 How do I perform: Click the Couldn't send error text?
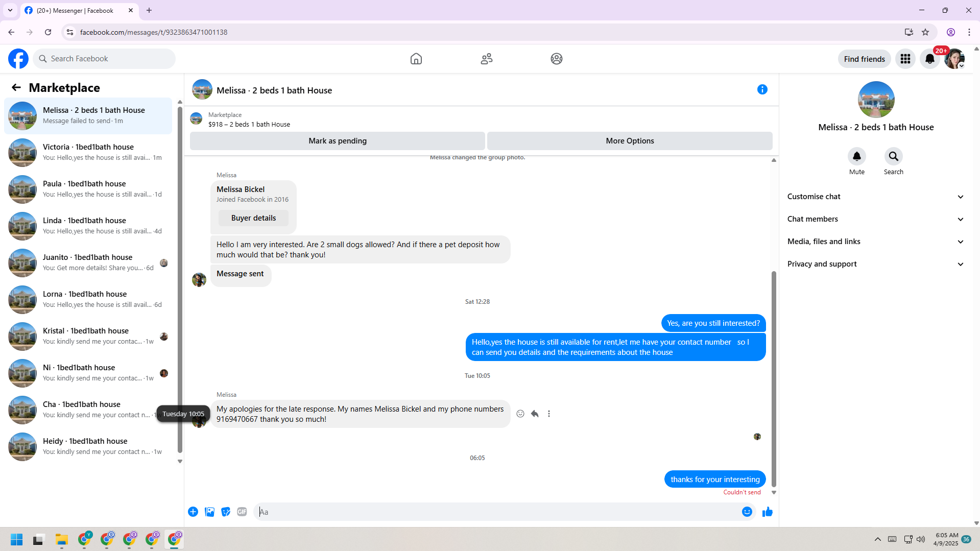(742, 492)
